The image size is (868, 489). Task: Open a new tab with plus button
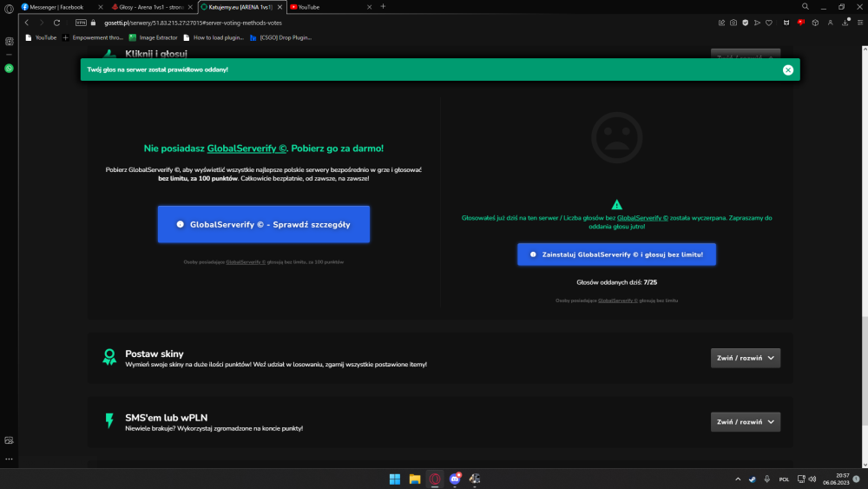point(383,7)
